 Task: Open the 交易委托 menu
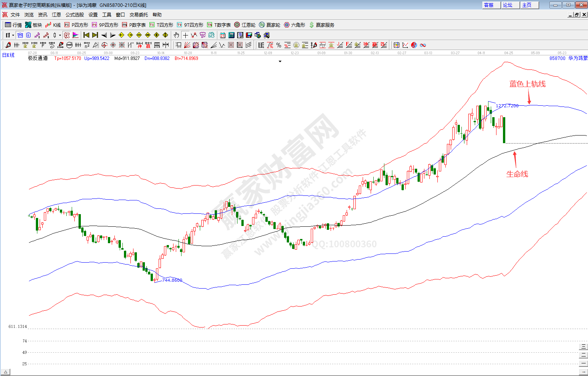pos(138,15)
